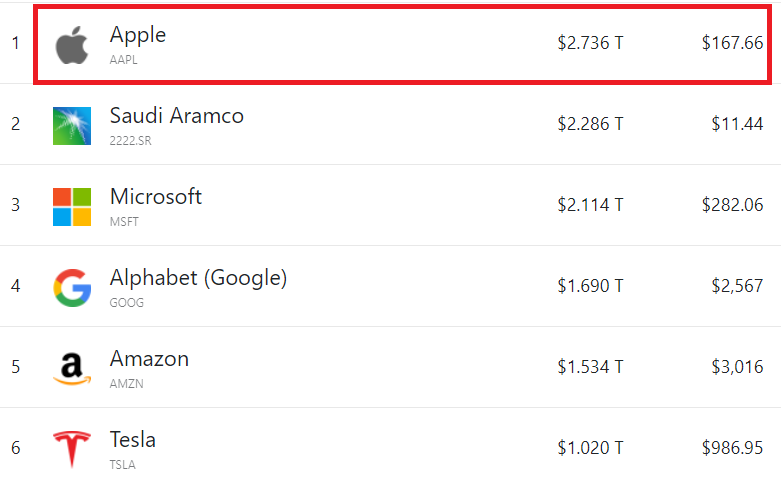This screenshot has height=486, width=781.
Task: Click the 2222.SR ticker symbol
Action: 131,141
